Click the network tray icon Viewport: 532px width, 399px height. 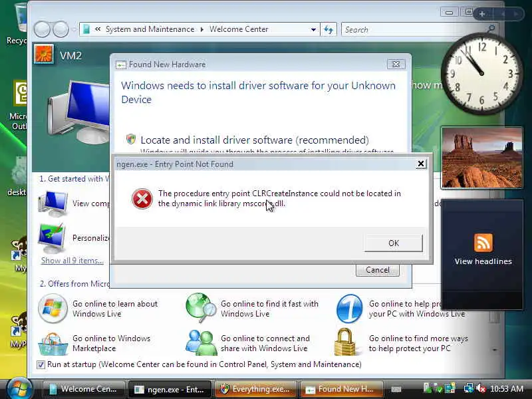(x=469, y=388)
